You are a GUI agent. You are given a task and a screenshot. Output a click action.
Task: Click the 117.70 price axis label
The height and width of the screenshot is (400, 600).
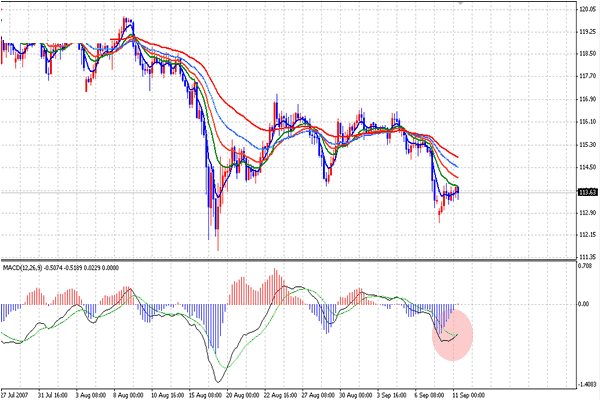588,77
